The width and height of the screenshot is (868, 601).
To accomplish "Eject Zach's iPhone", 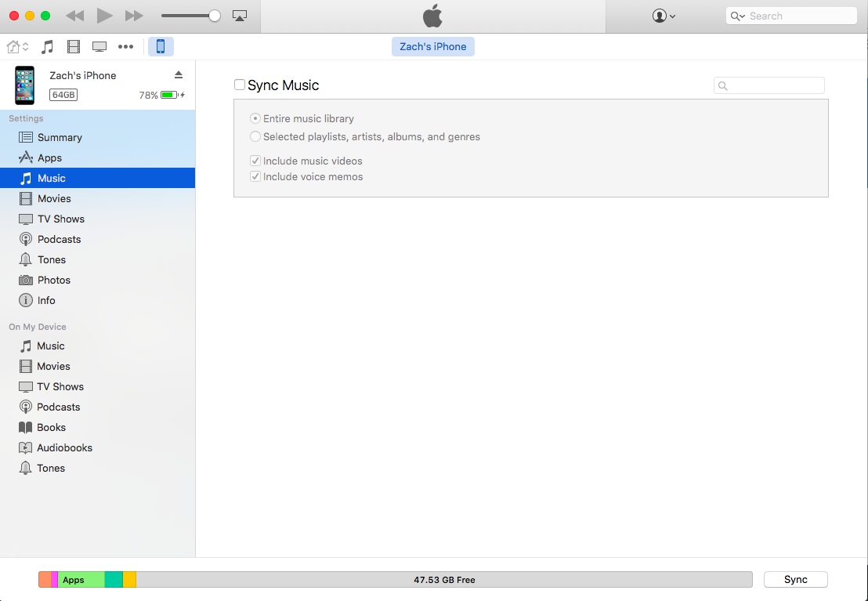I will point(179,74).
